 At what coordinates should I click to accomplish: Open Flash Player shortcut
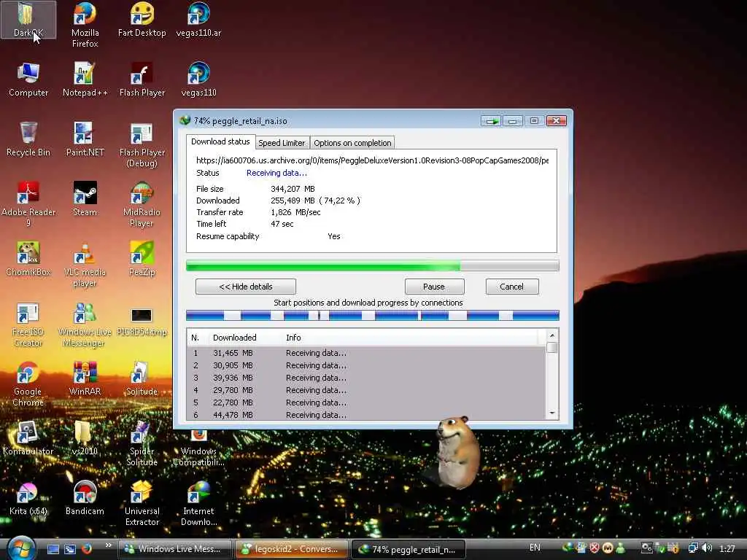point(142,79)
